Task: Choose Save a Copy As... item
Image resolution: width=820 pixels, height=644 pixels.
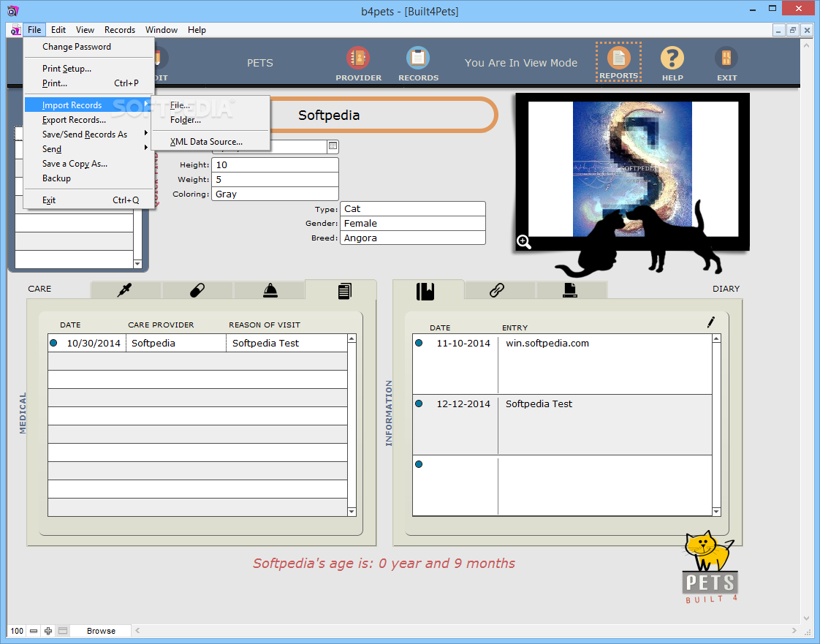Action: [88, 164]
